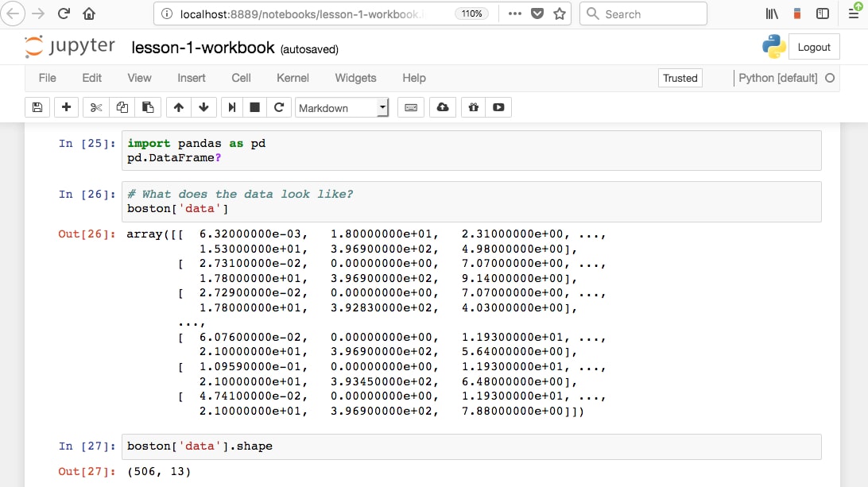Insert a new cell with plus icon
The width and height of the screenshot is (868, 487).
(x=66, y=107)
